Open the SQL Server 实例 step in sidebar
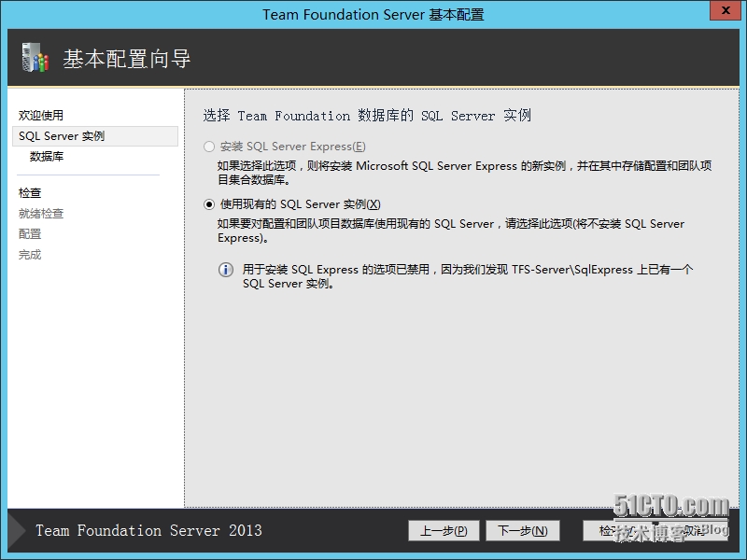 click(95, 136)
